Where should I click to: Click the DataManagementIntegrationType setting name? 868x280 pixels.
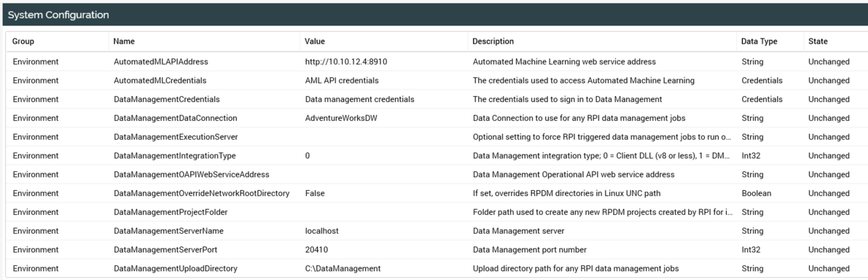point(176,156)
